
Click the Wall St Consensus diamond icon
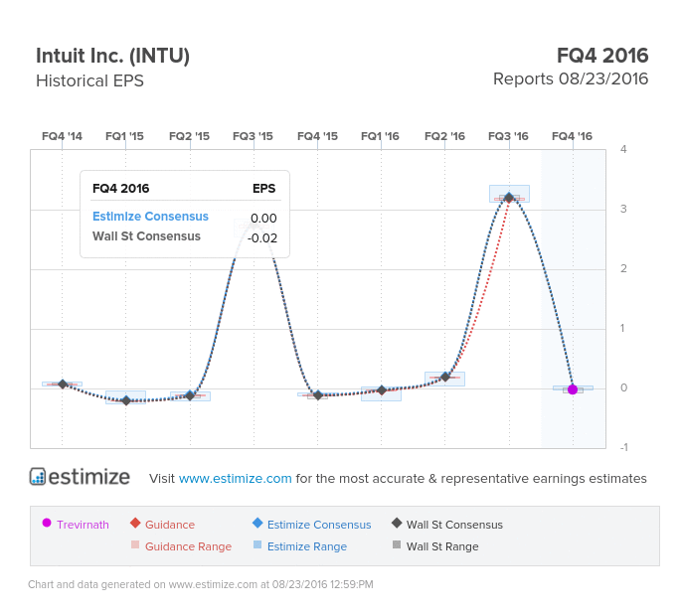[x=397, y=523]
